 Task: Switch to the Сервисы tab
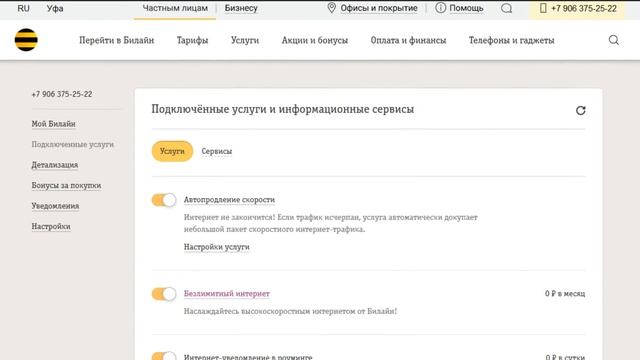point(217,151)
